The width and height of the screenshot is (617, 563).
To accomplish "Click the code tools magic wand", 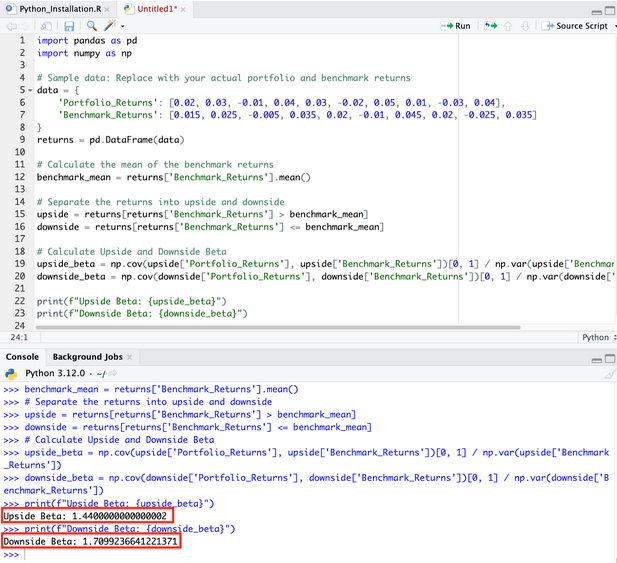I will 111,26.
